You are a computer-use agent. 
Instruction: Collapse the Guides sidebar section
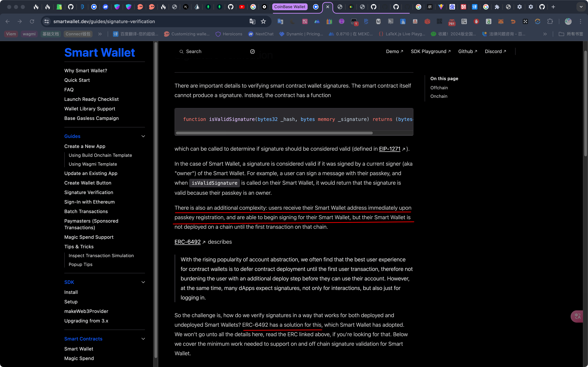(x=143, y=136)
